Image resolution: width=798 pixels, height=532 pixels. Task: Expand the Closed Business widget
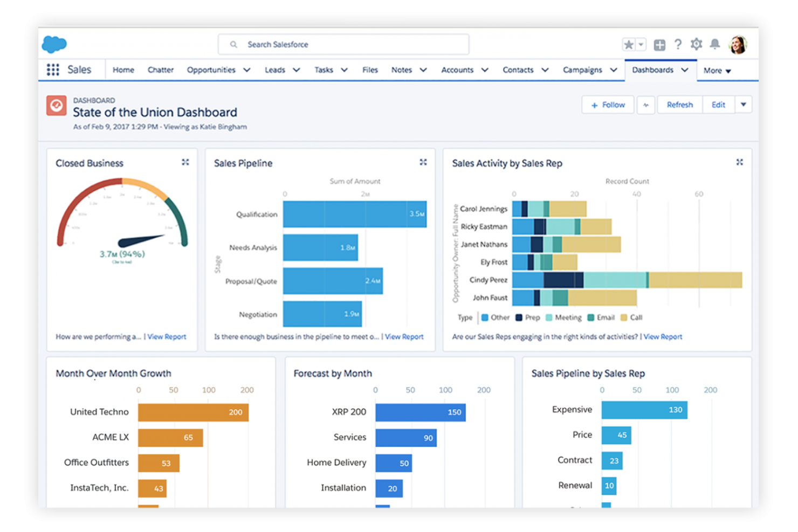(185, 162)
